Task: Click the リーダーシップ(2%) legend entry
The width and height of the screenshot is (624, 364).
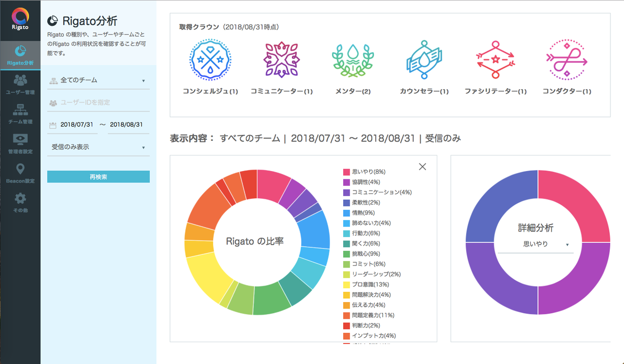Action: (x=372, y=274)
